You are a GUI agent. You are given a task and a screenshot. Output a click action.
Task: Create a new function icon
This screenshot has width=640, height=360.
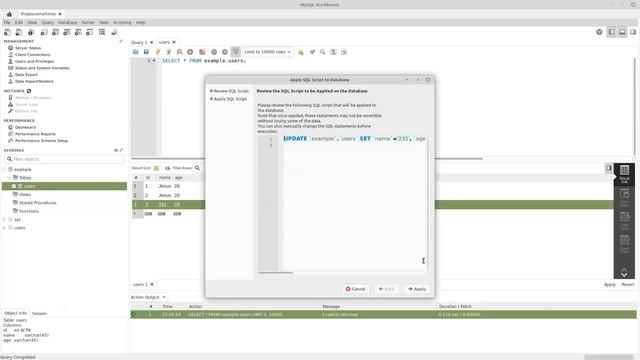pos(90,32)
